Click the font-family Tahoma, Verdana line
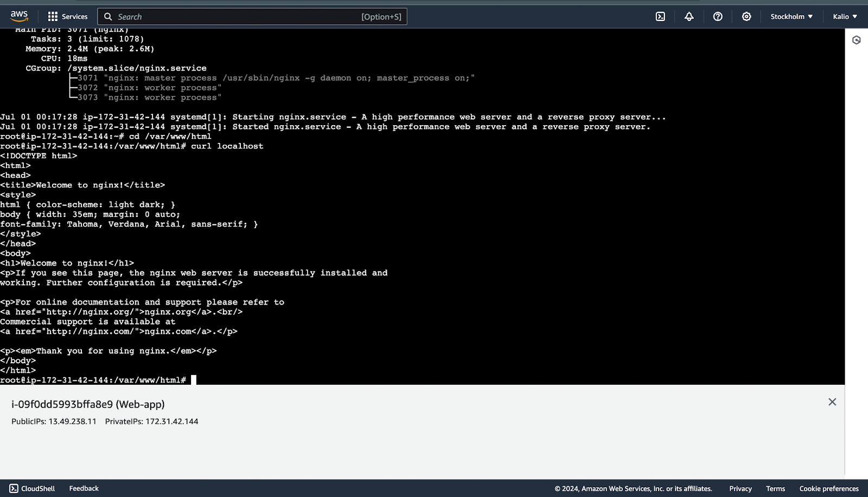The width and height of the screenshot is (868, 497). [x=129, y=224]
